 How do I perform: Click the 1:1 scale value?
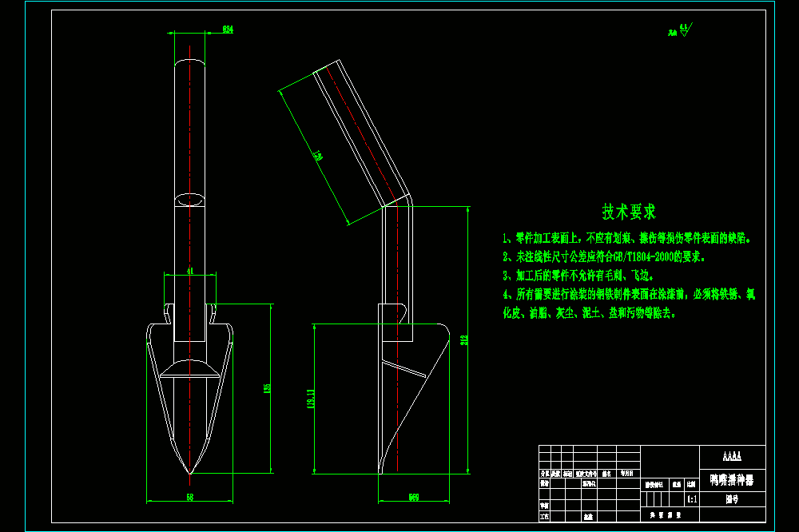click(x=691, y=499)
